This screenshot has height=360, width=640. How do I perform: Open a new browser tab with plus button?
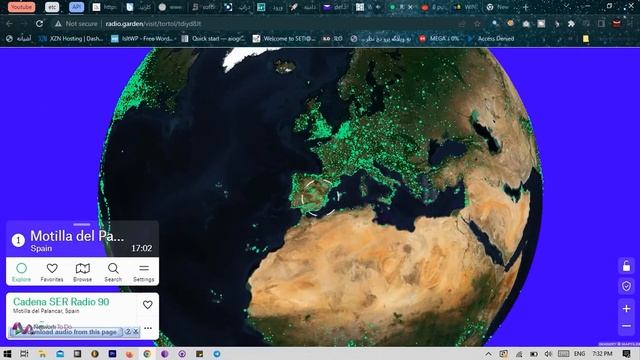point(526,7)
